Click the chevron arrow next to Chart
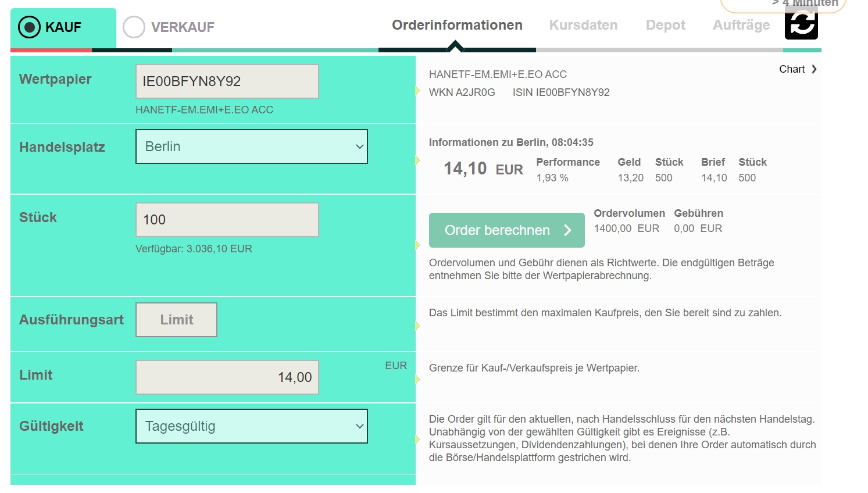The image size is (868, 493). coord(814,69)
